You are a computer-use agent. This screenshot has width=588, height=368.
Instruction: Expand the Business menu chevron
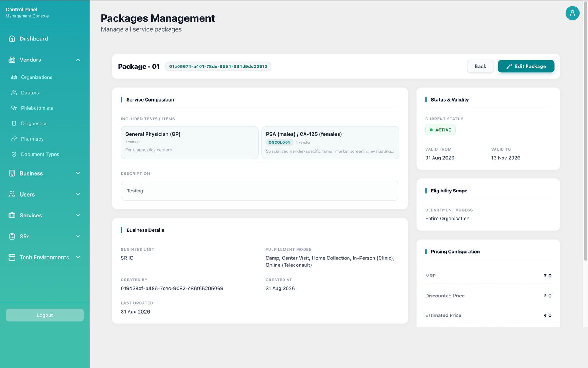click(78, 173)
